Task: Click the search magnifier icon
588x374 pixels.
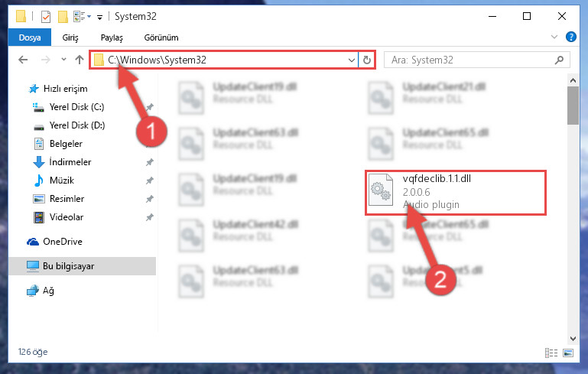Action: [559, 60]
